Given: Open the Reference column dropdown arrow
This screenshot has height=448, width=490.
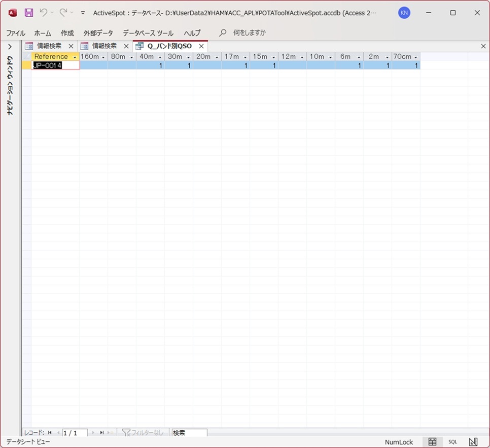Looking at the screenshot, I should click(x=75, y=57).
